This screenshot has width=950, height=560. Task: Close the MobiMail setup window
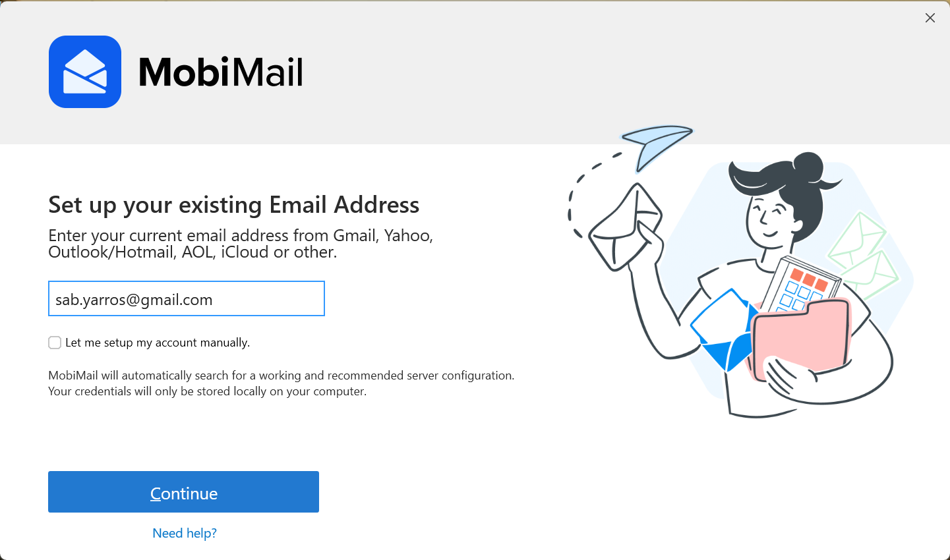(x=930, y=18)
